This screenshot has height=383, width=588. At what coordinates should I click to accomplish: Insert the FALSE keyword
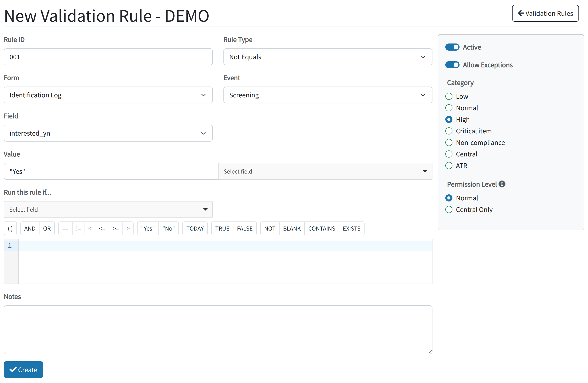(245, 229)
